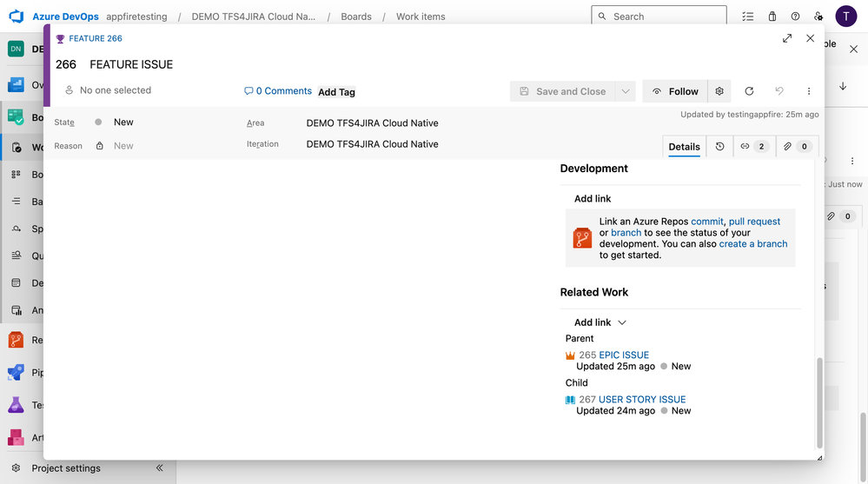Edit the Iteration field value

pos(373,144)
